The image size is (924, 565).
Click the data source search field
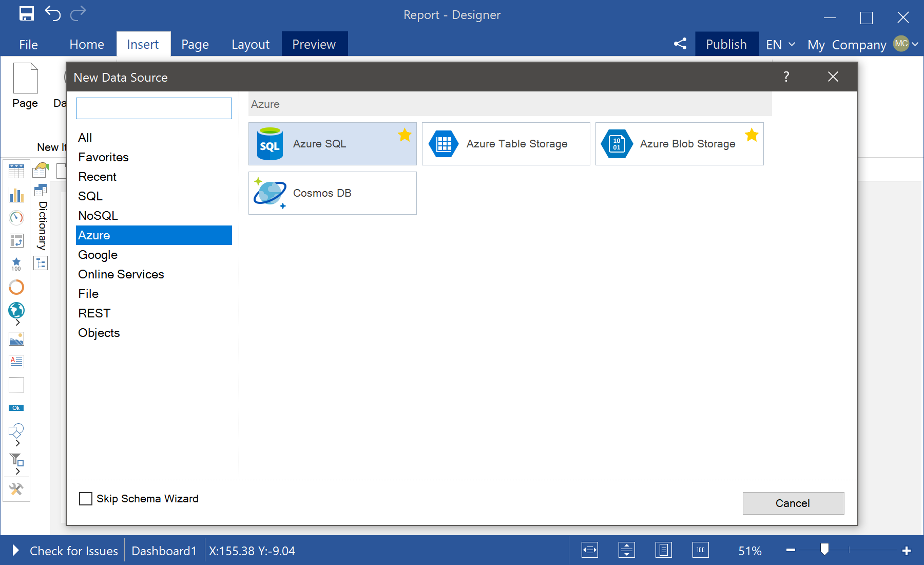154,108
